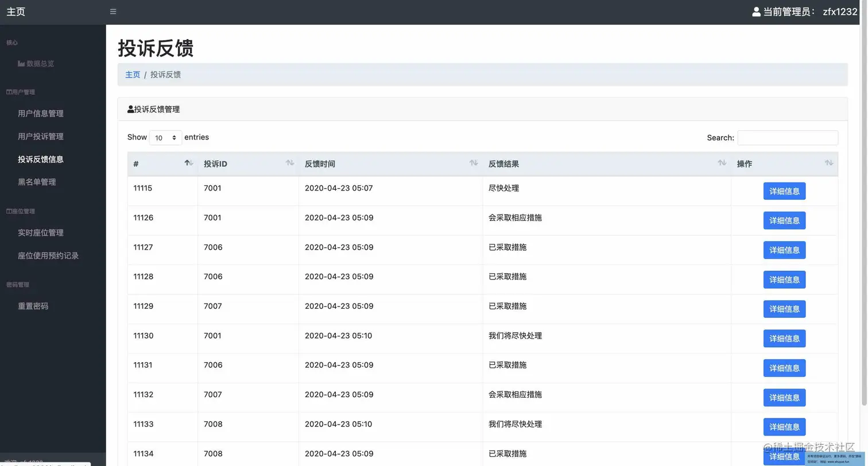The image size is (868, 466).
Task: Click the 7008 complaint ID in row 11133
Action: point(213,424)
